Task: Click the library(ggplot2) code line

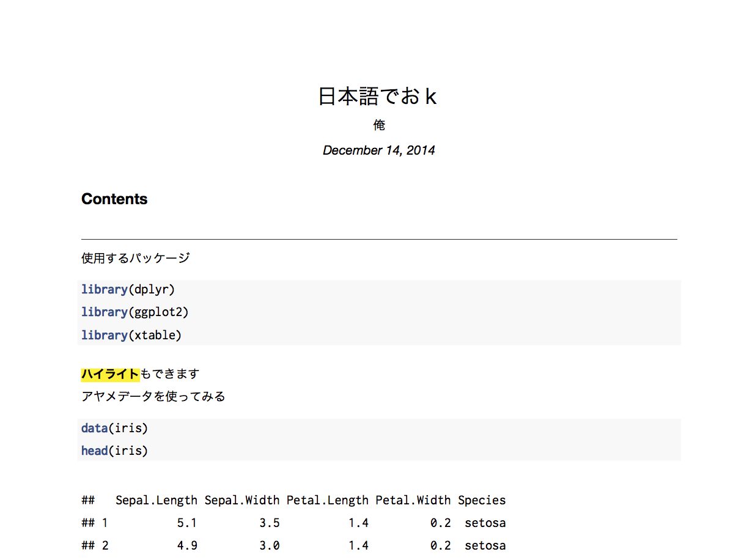Action: click(134, 312)
